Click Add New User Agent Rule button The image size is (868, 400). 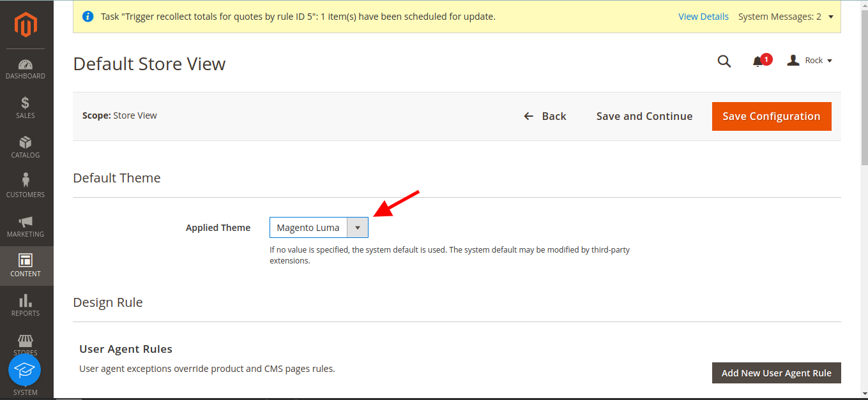pos(777,373)
